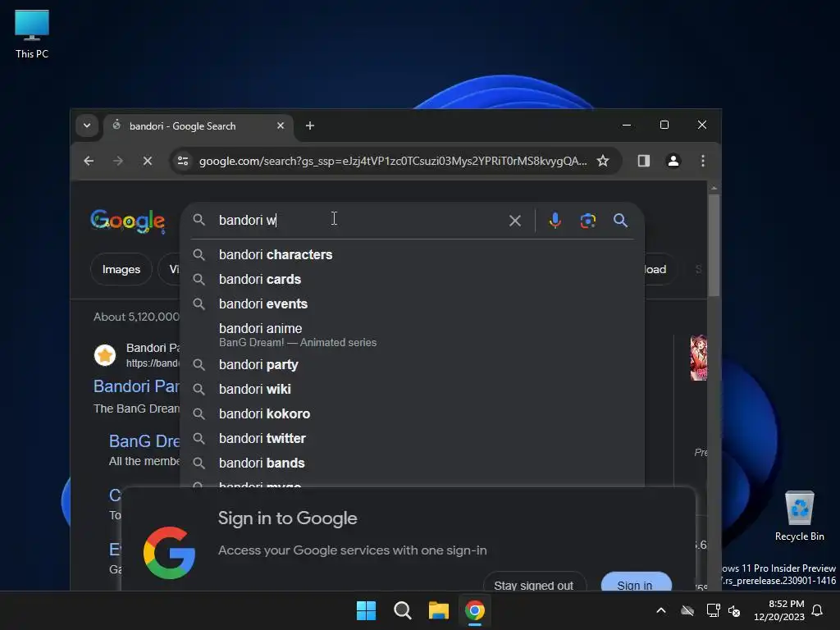Select suggestion bandori kokoro
Screen dimensions: 840x630
click(412, 413)
